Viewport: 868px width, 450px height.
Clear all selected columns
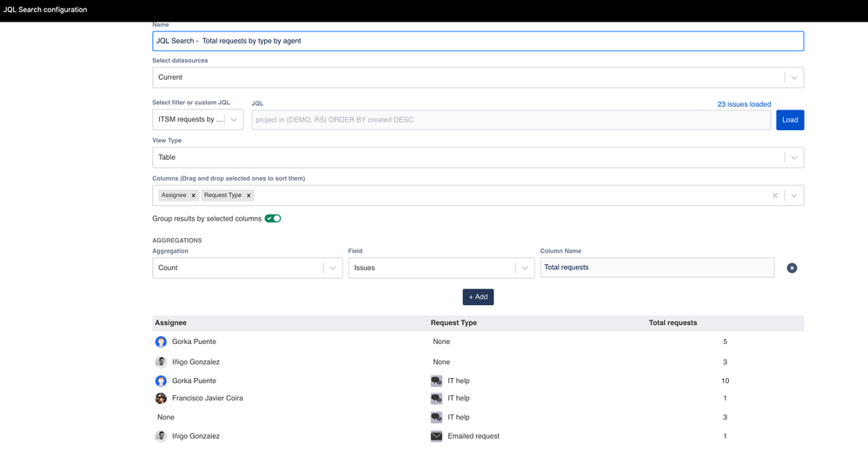coord(775,195)
